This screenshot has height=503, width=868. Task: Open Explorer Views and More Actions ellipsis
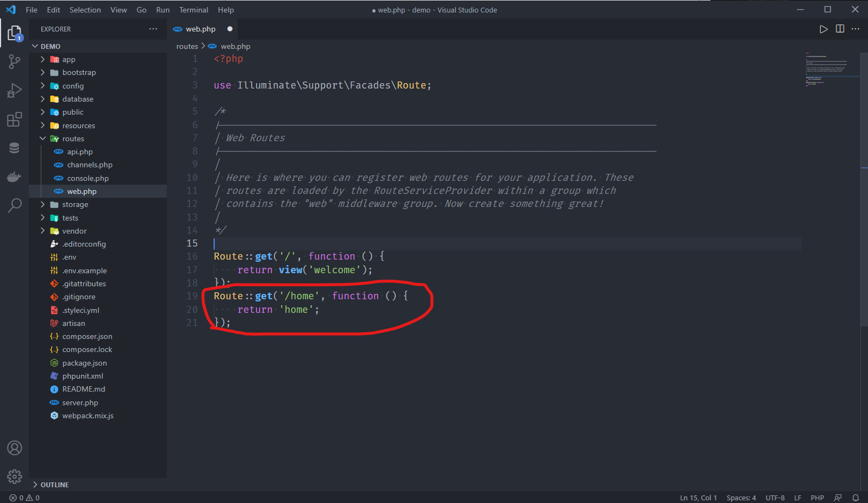(153, 29)
